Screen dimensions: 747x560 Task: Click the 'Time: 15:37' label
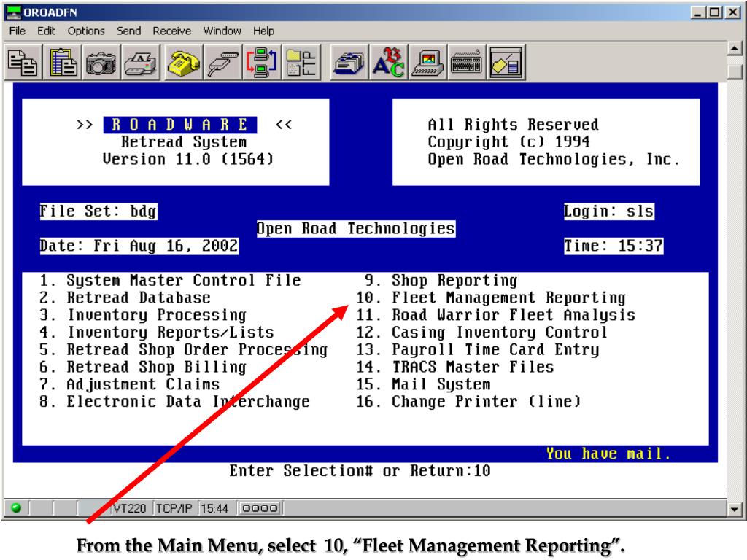(614, 246)
